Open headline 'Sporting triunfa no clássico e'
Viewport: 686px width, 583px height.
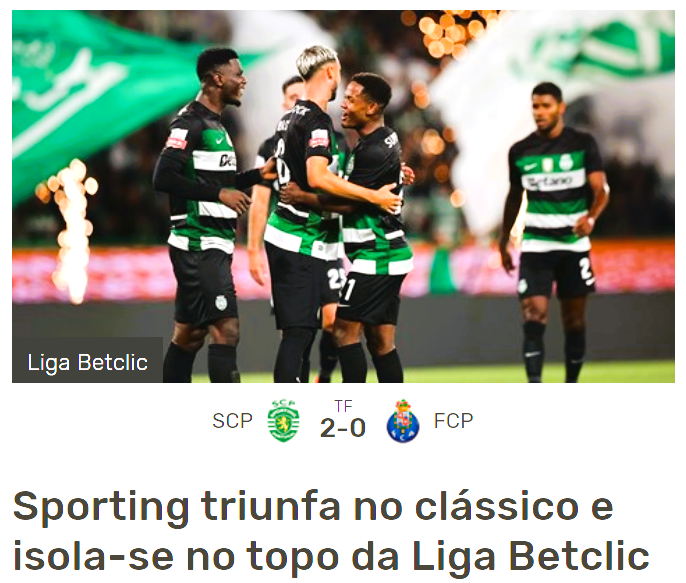[313, 506]
